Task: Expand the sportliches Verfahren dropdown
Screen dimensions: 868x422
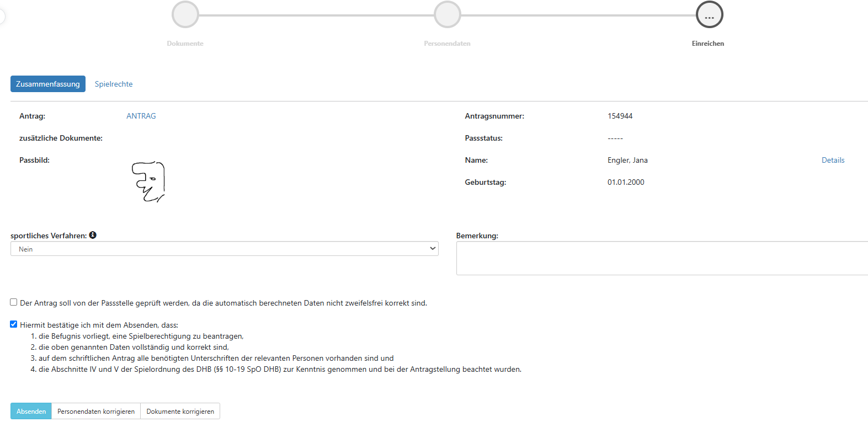Action: [x=224, y=249]
